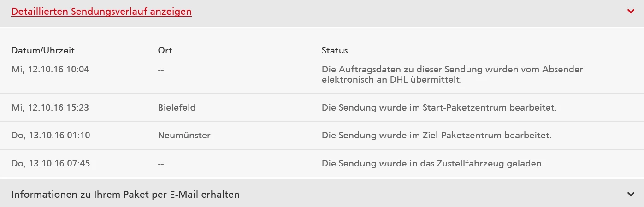This screenshot has width=644, height=207.
Task: Expand the email information section chevron
Action: [x=631, y=194]
